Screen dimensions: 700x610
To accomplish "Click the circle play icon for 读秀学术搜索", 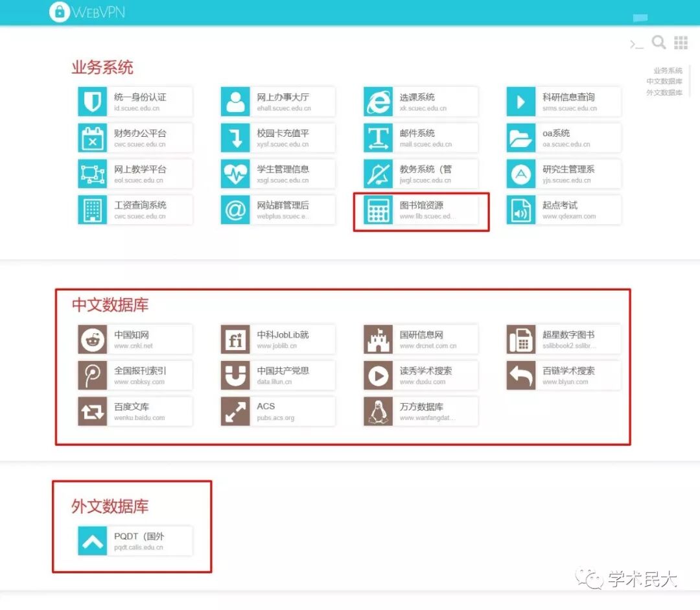I will tap(378, 375).
